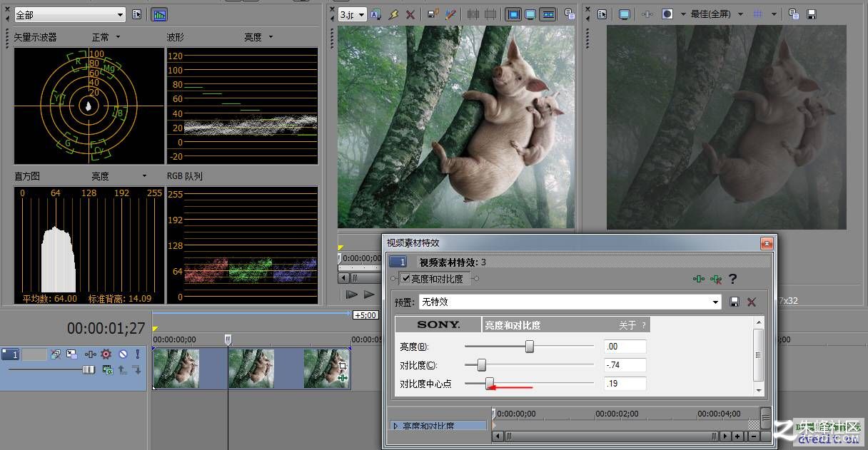This screenshot has width=868, height=450.
Task: Click the magic wand effects icon in trimmer
Action: (x=450, y=14)
